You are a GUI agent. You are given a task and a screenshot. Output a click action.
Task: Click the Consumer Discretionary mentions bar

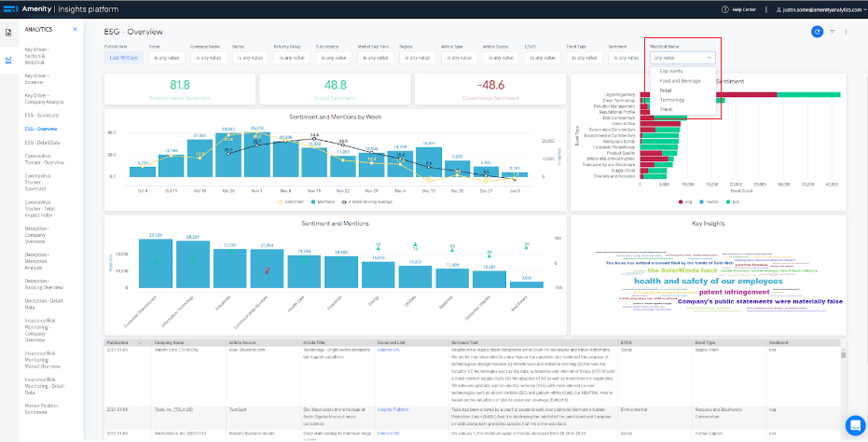click(155, 264)
